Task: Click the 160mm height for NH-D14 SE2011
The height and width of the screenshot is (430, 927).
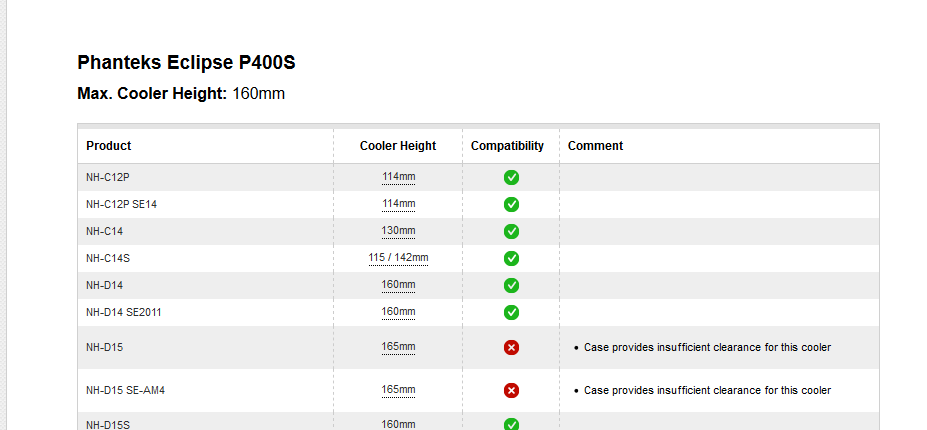Action: 398,311
